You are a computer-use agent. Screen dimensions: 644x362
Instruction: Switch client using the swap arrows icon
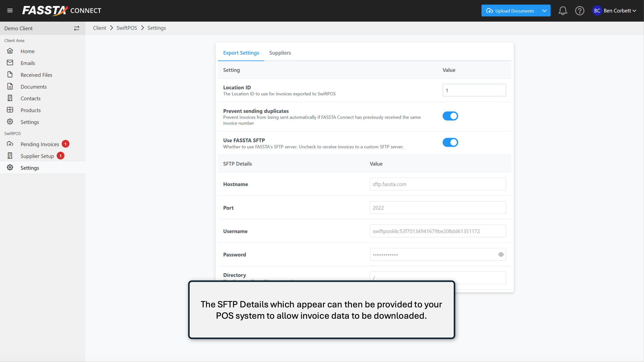coord(77,28)
